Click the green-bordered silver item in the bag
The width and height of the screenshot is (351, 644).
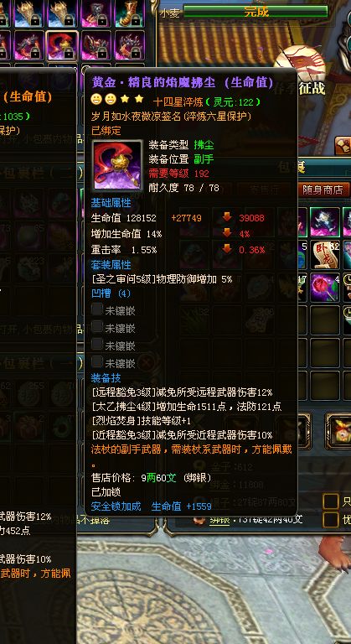[325, 221]
